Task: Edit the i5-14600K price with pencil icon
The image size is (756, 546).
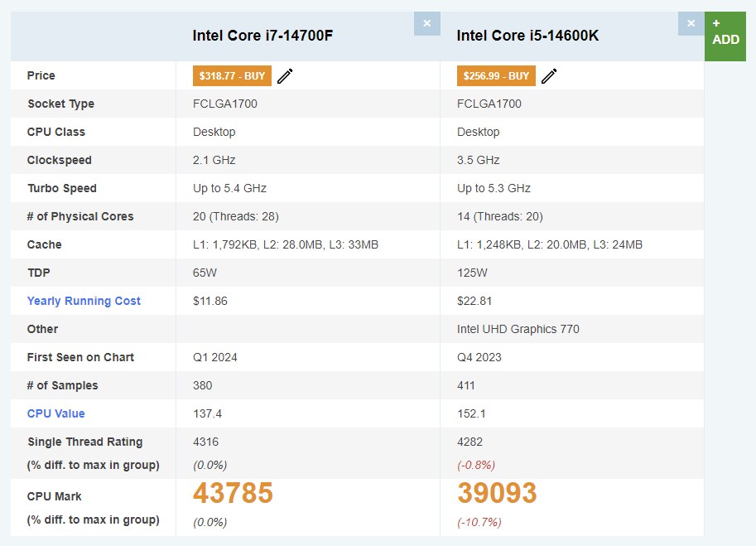Action: [x=549, y=75]
